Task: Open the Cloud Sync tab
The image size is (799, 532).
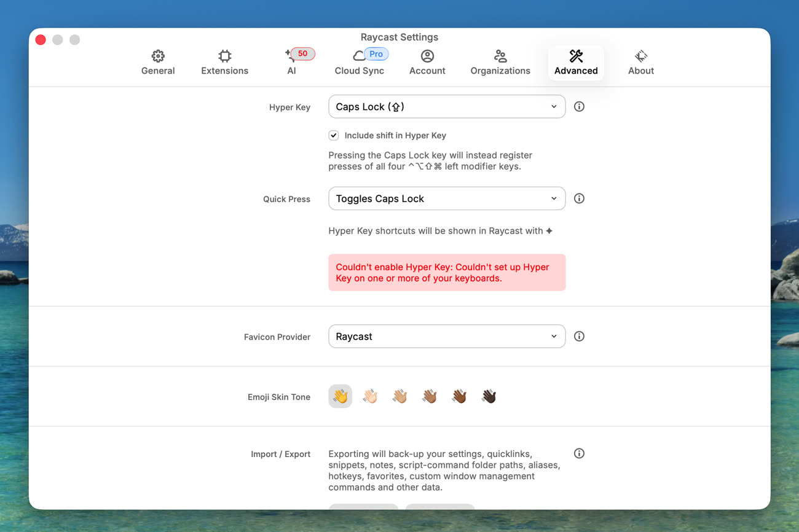Action: pyautogui.click(x=359, y=63)
